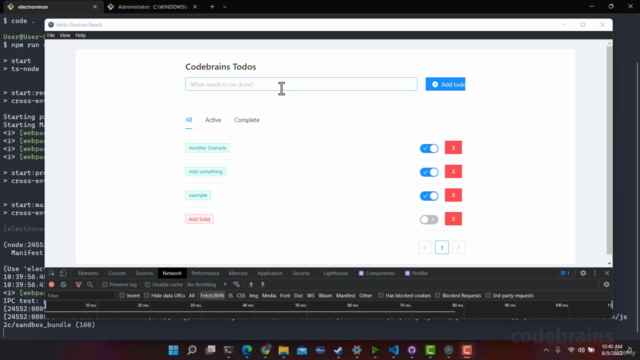The height and width of the screenshot is (360, 640).
Task: Click the DevTools issues counter badge
Action: (565, 273)
